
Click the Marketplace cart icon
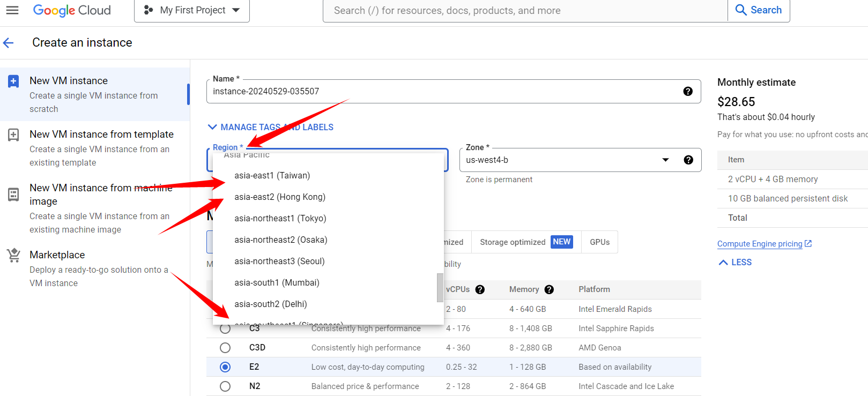point(13,255)
